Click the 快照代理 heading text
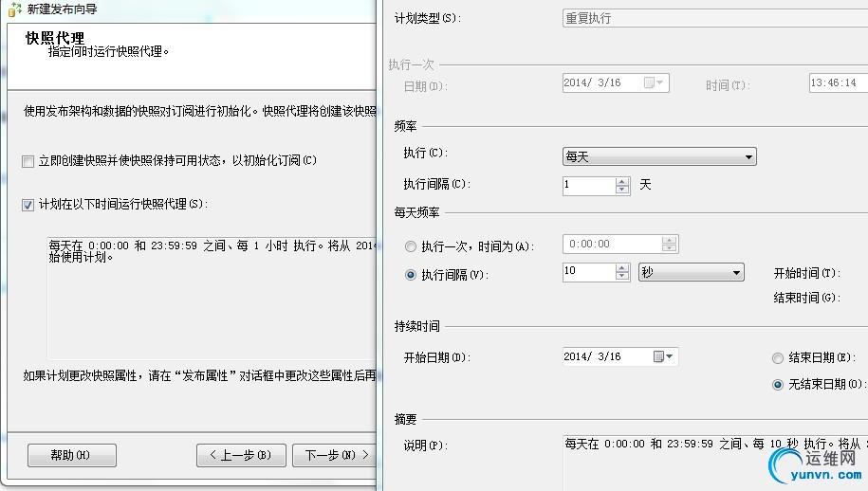The height and width of the screenshot is (491, 868). (x=55, y=38)
